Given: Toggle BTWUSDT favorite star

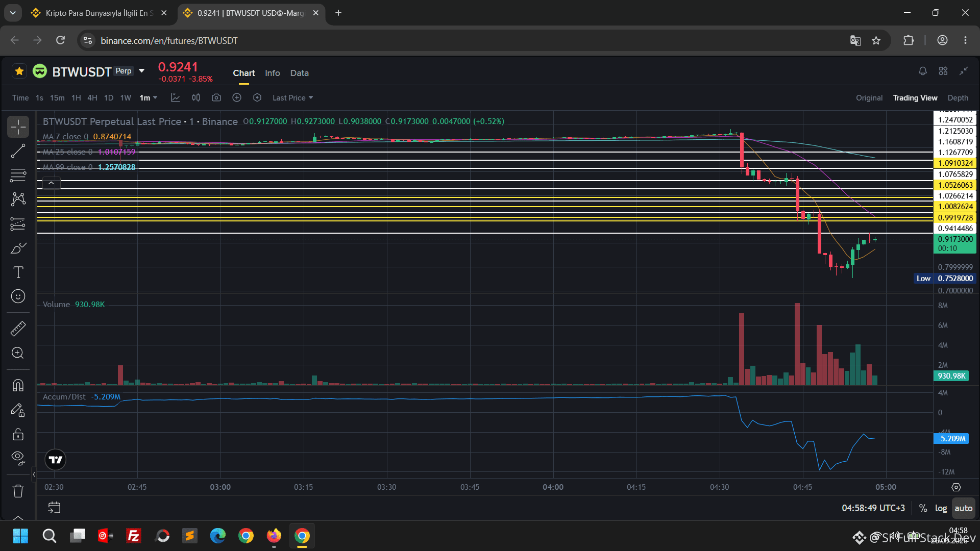Looking at the screenshot, I should click(19, 71).
